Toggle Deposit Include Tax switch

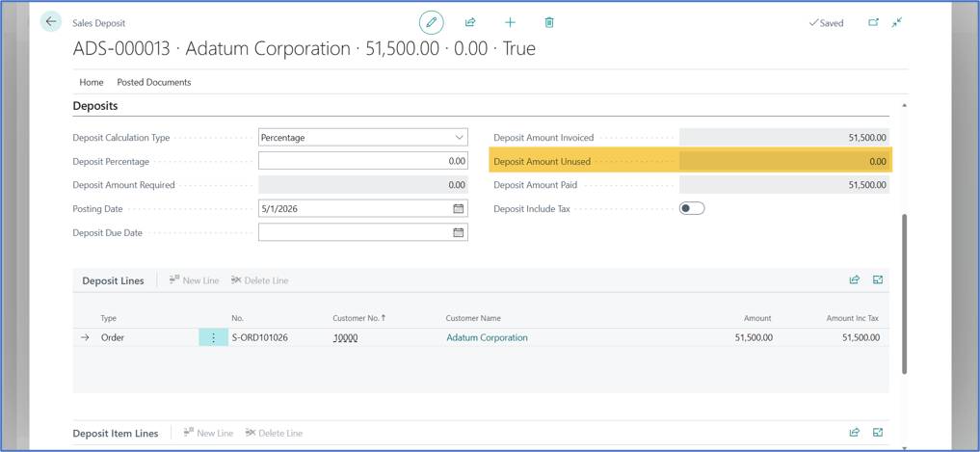coord(692,209)
